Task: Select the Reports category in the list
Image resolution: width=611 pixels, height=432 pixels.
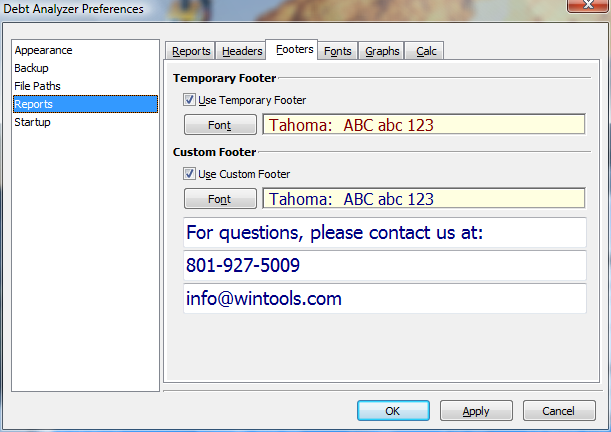Action: tap(34, 104)
